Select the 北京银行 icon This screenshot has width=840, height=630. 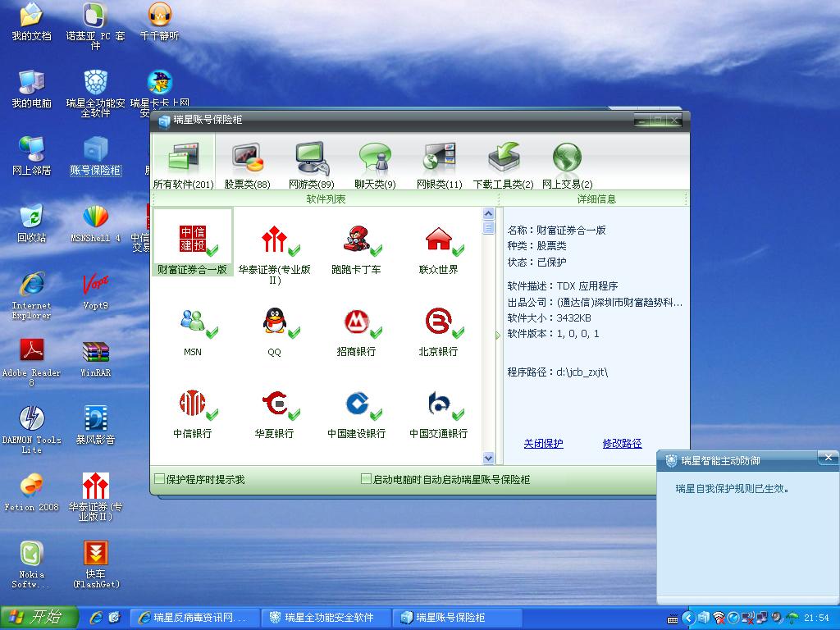438,332
